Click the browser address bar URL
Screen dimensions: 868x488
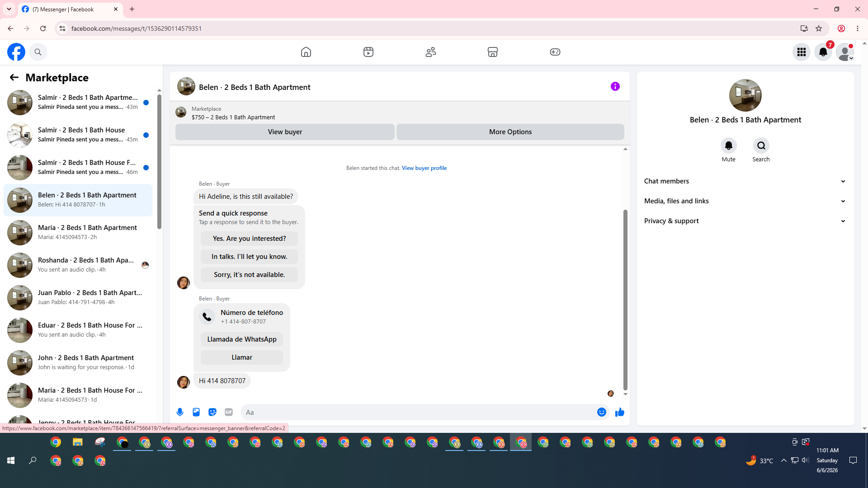(137, 28)
